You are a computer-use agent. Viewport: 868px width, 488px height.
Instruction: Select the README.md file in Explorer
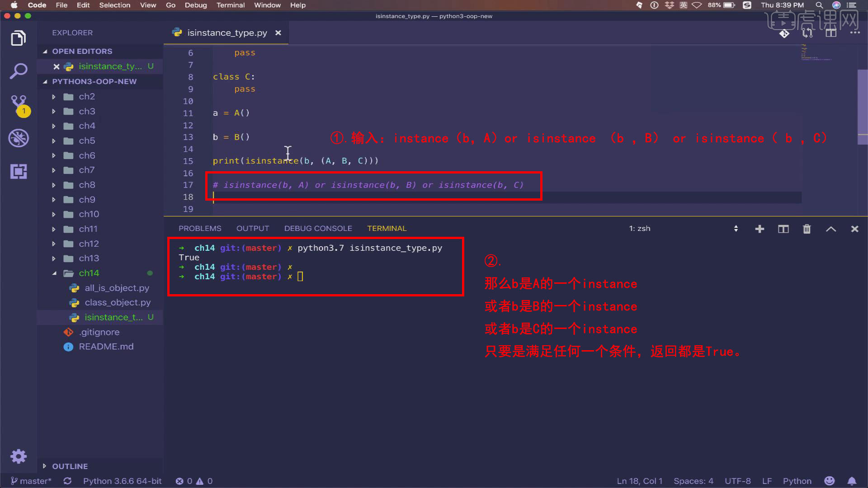pyautogui.click(x=106, y=347)
